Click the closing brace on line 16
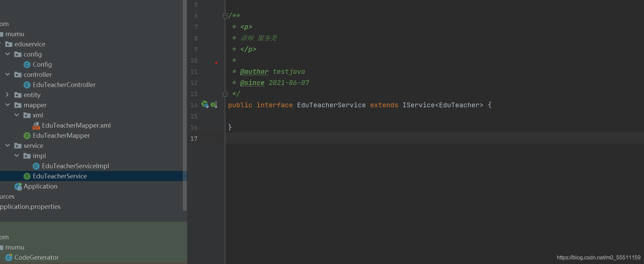This screenshot has width=644, height=264. pyautogui.click(x=230, y=127)
